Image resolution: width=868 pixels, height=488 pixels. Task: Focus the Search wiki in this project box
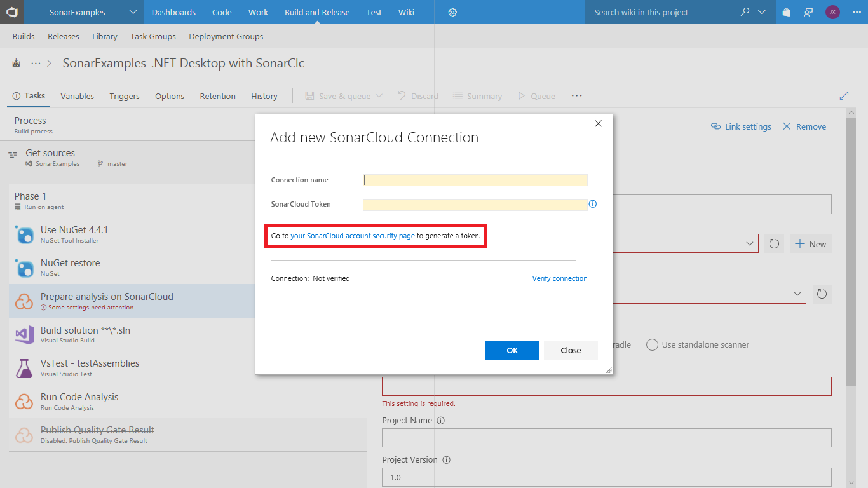(x=661, y=12)
